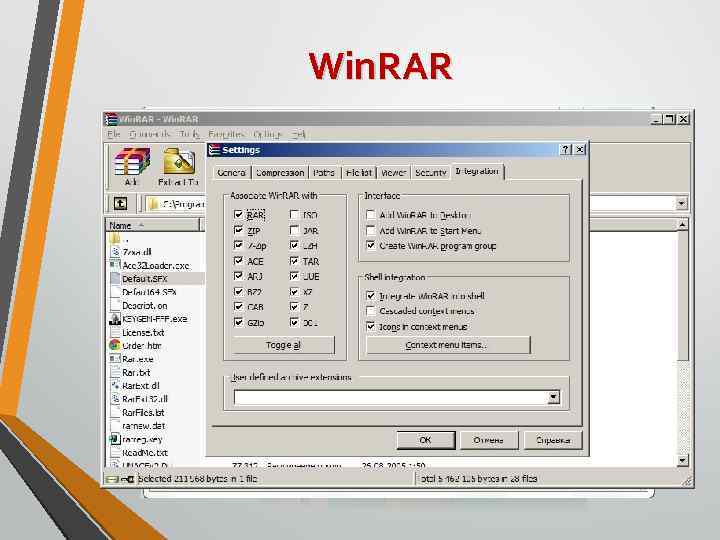Select the Acc32Loader.exe file icon
This screenshot has width=720, height=540.
(115, 265)
